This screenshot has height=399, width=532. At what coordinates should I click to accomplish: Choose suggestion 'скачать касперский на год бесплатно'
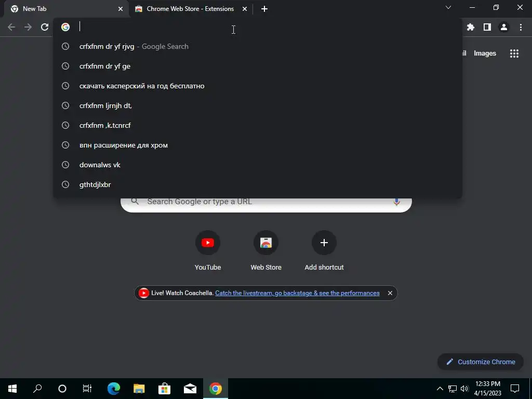(x=257, y=86)
